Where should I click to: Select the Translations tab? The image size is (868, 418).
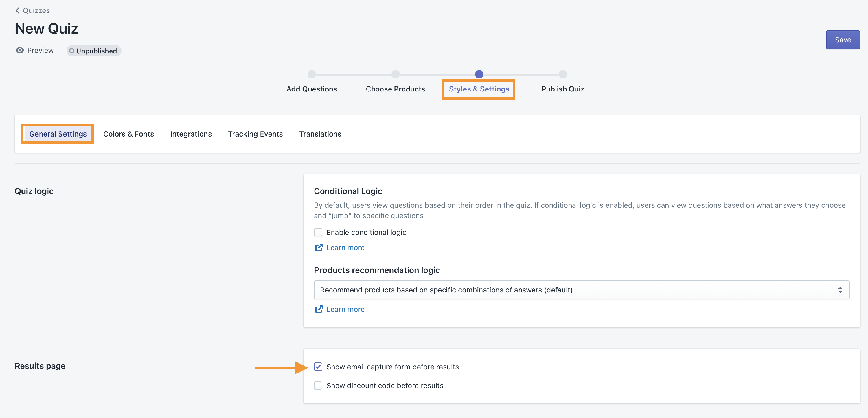[x=320, y=134]
